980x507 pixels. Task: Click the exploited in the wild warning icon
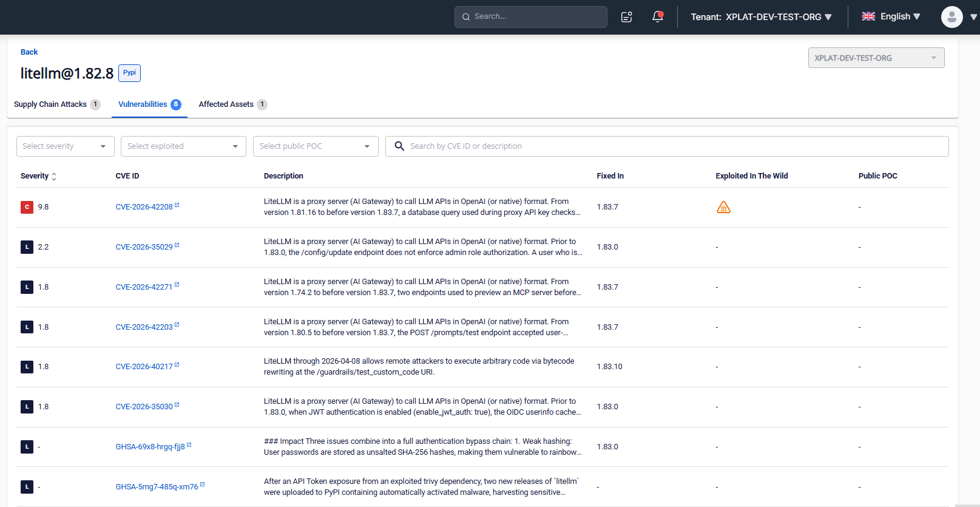(723, 207)
